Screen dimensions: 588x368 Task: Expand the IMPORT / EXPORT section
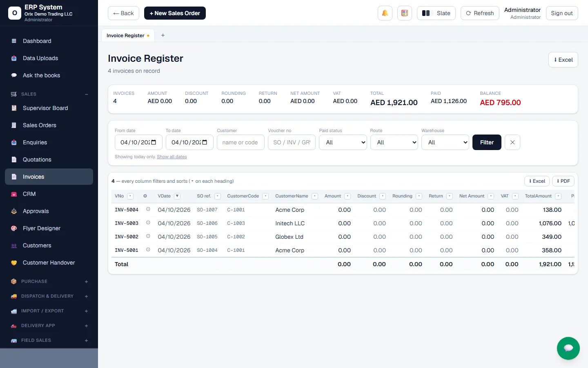(x=49, y=311)
